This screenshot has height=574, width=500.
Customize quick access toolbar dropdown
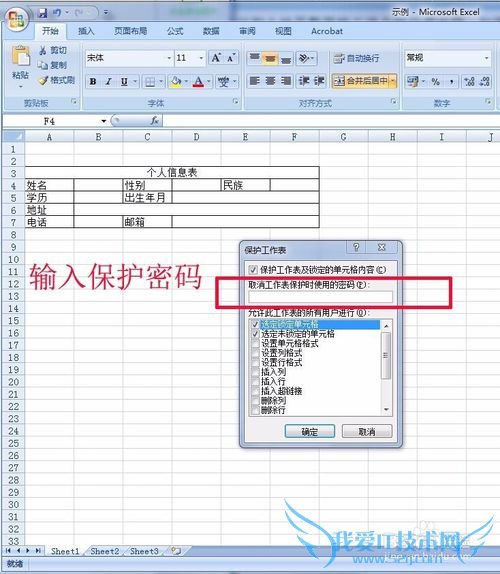click(x=106, y=13)
